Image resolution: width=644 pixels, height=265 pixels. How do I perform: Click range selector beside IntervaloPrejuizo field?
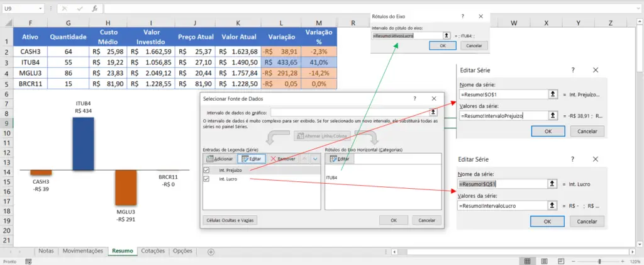point(553,116)
